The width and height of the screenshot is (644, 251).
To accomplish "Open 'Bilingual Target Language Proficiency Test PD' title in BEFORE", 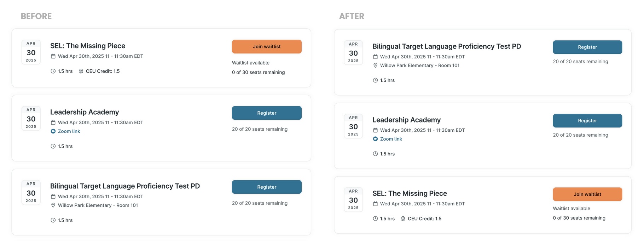I will 125,186.
